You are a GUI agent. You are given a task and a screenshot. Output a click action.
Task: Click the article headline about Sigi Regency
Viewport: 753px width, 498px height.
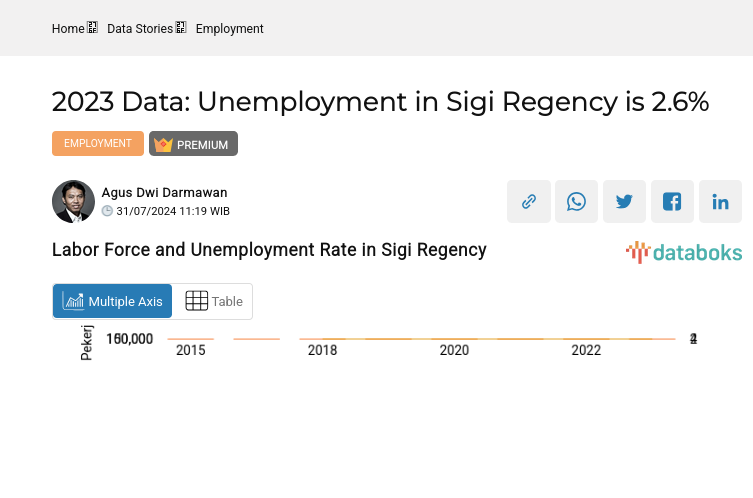(x=380, y=102)
